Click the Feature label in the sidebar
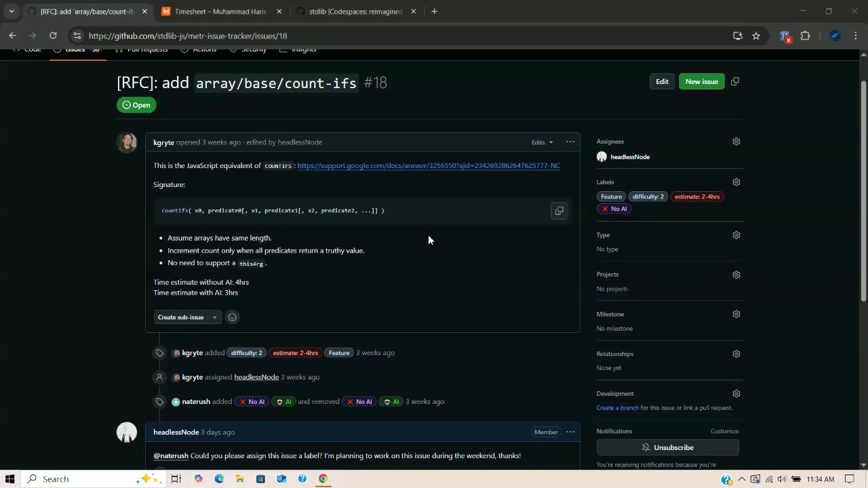The image size is (868, 488). click(x=611, y=197)
